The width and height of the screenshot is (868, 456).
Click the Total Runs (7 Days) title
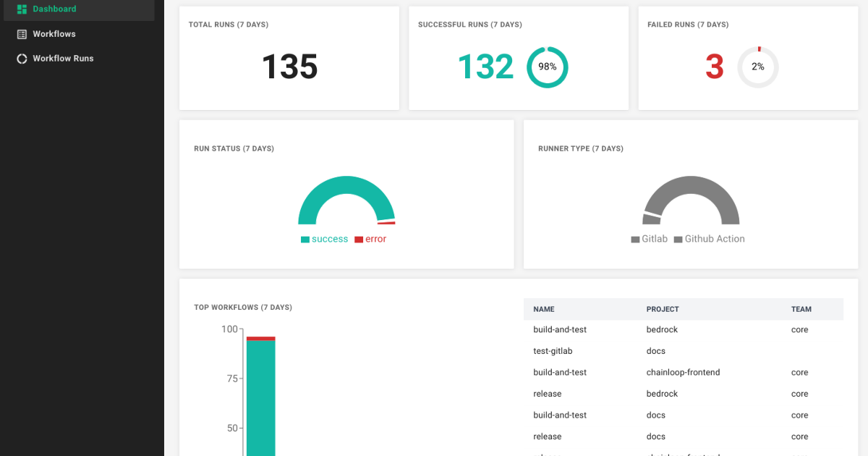pyautogui.click(x=229, y=25)
